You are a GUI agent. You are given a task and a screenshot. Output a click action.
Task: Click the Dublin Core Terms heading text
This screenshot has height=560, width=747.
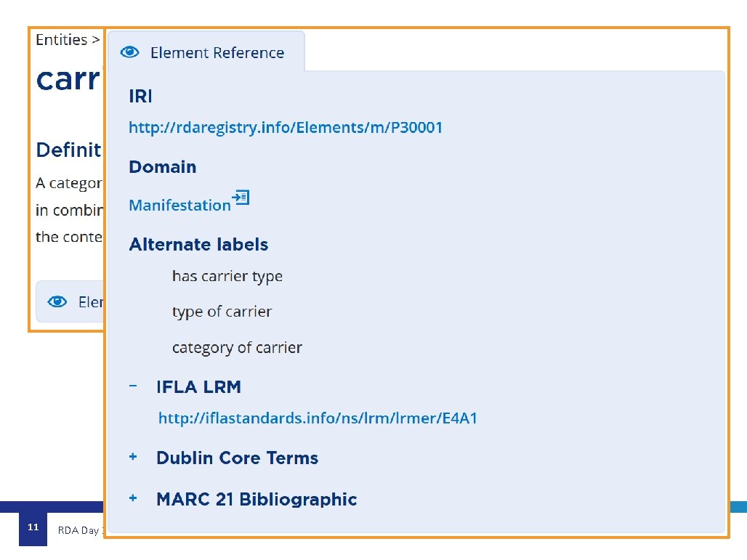[x=237, y=458]
